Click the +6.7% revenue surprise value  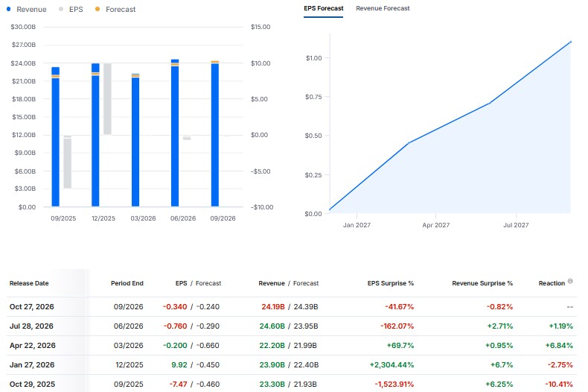(x=502, y=365)
